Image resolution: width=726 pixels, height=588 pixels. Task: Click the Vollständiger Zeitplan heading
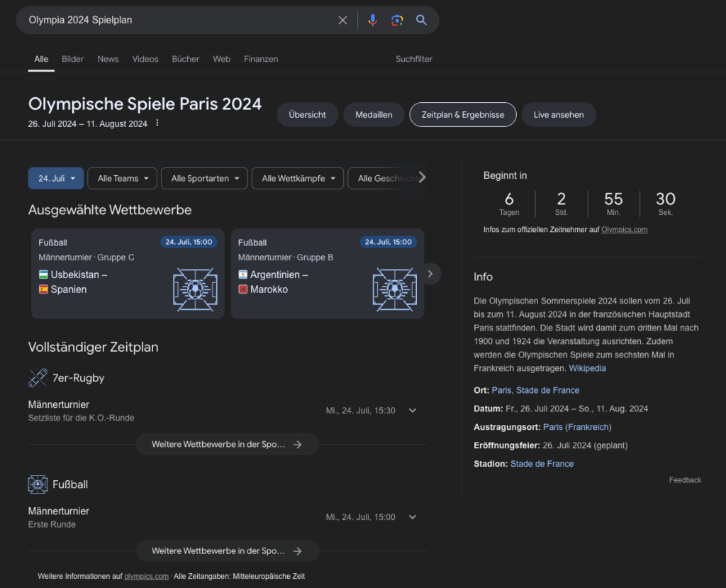point(93,348)
